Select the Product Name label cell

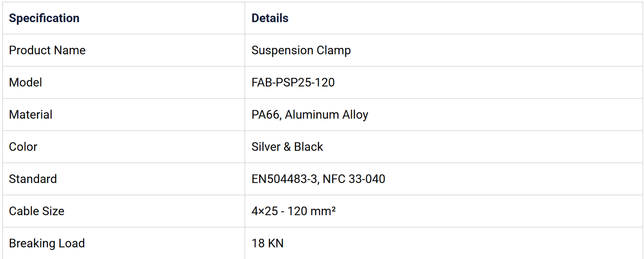(47, 50)
